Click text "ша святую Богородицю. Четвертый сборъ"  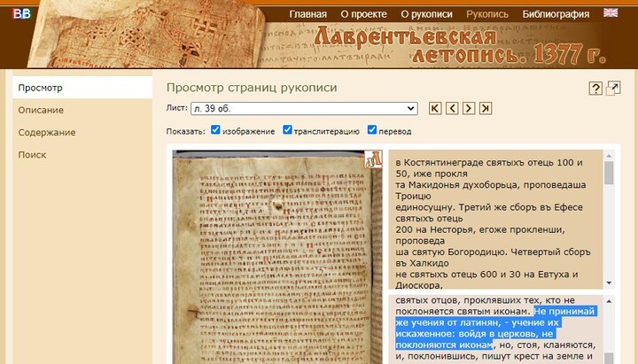[493, 252]
